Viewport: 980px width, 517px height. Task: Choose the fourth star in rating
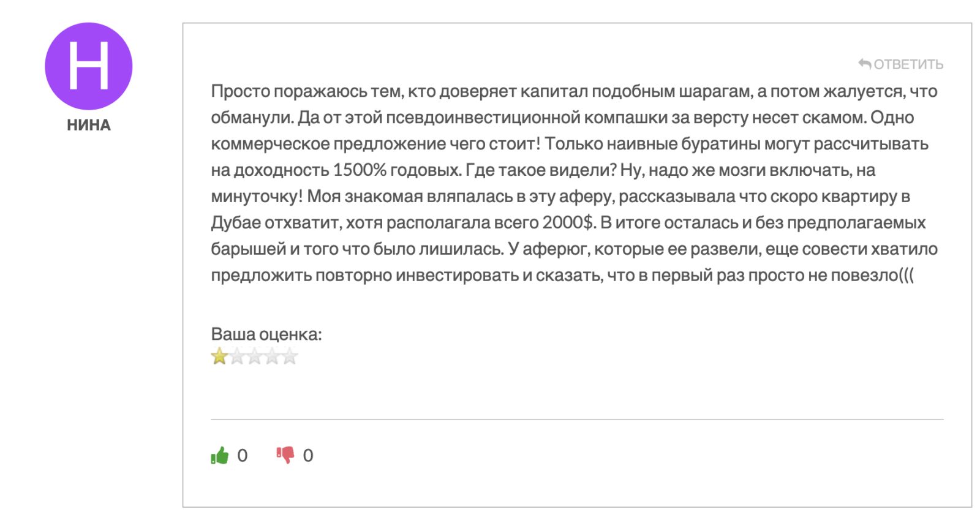click(272, 356)
